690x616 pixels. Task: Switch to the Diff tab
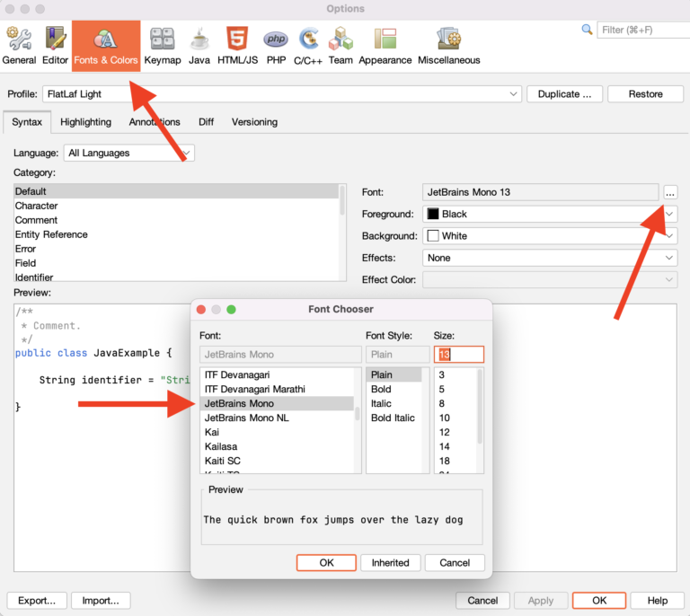click(x=206, y=122)
